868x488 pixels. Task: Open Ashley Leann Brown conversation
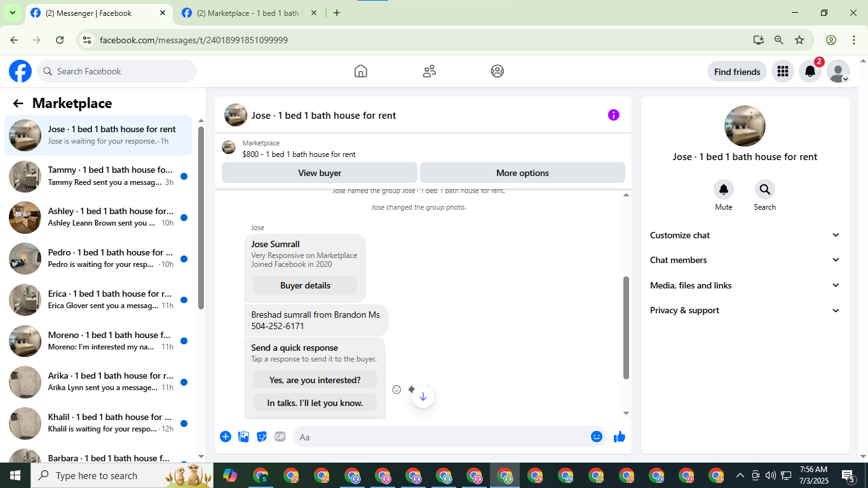point(98,217)
